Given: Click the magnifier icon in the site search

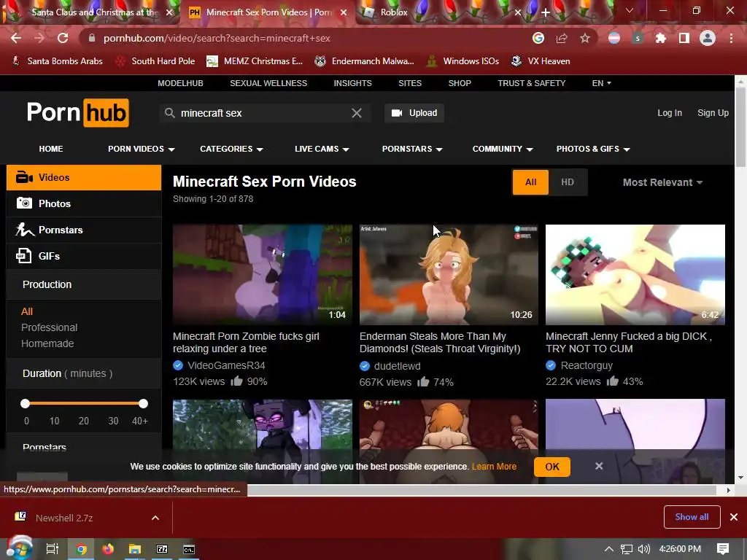Looking at the screenshot, I should coord(169,113).
